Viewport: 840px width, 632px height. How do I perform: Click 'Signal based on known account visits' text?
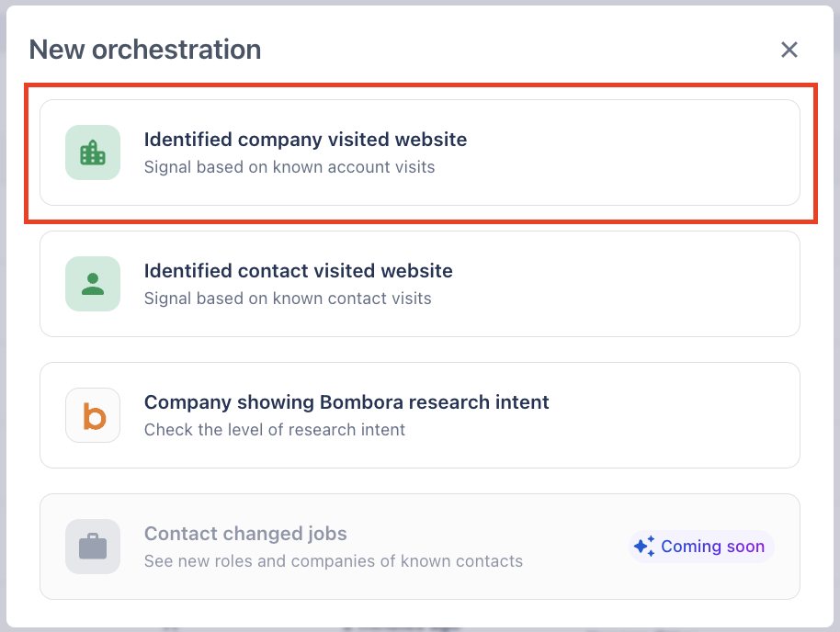pos(289,167)
